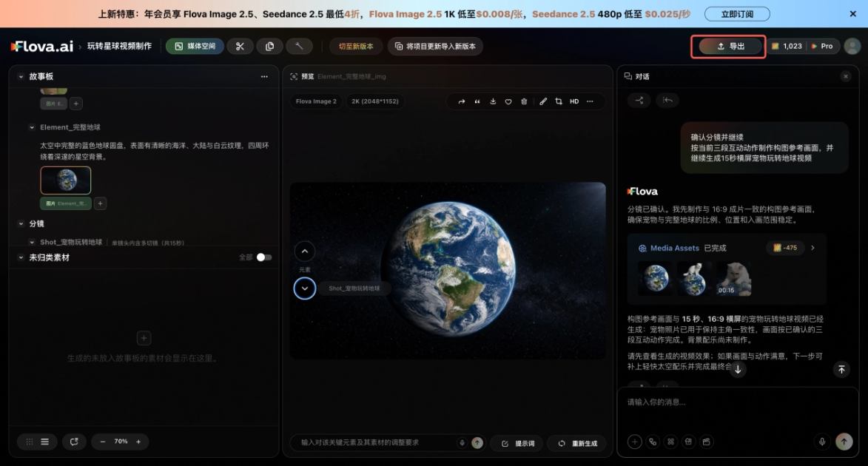
Task: Click the 导出 export button
Action: tap(730, 47)
